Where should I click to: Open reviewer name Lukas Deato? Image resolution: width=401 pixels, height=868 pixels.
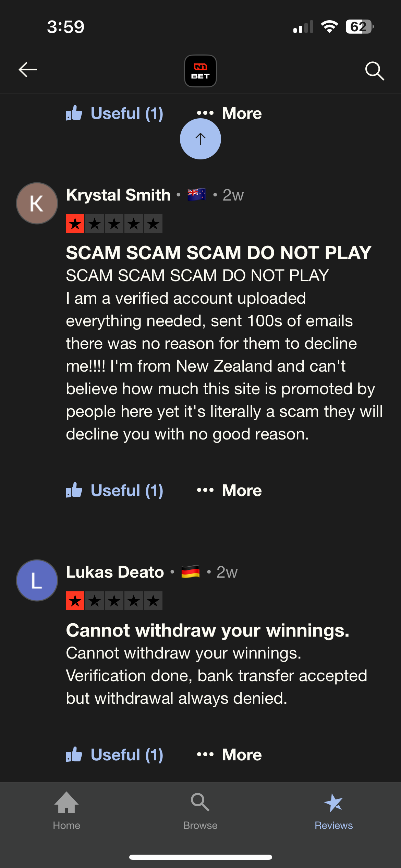point(115,572)
